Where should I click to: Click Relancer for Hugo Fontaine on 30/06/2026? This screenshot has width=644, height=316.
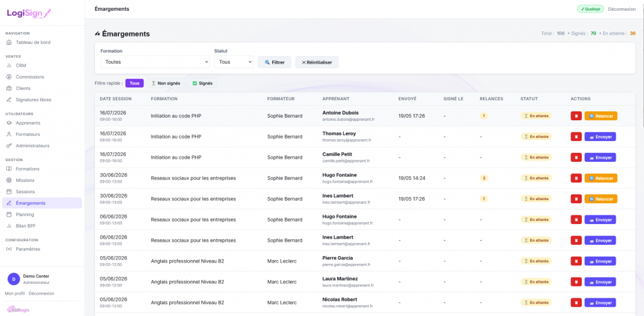click(x=601, y=178)
